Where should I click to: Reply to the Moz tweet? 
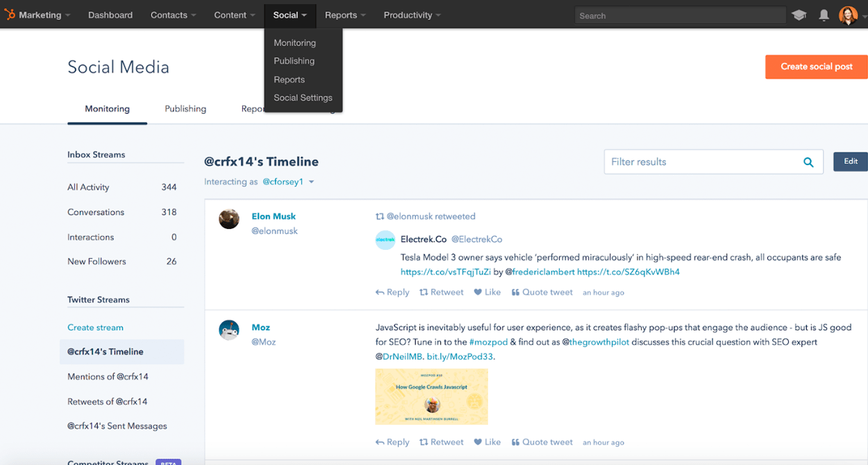point(392,442)
